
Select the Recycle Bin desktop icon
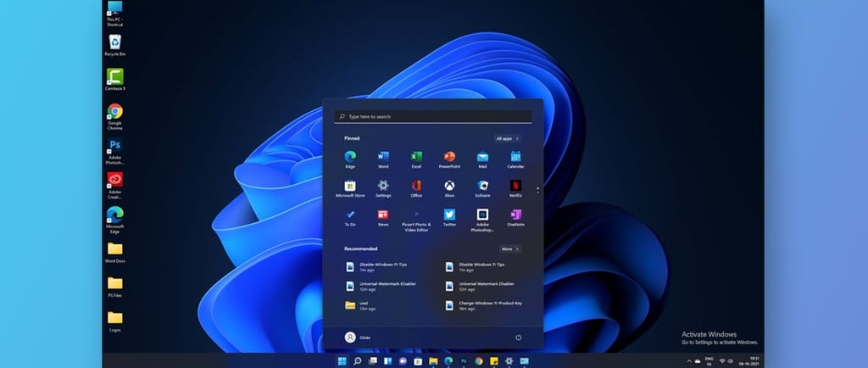114,46
